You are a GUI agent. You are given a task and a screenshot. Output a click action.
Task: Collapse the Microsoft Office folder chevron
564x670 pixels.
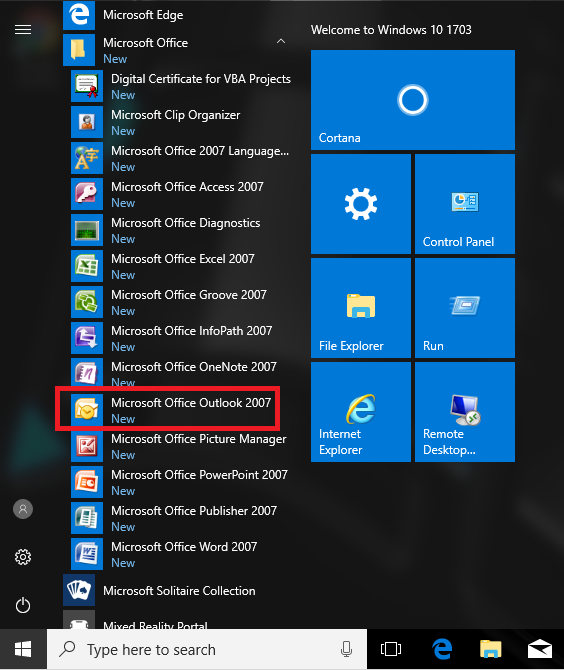pyautogui.click(x=281, y=41)
